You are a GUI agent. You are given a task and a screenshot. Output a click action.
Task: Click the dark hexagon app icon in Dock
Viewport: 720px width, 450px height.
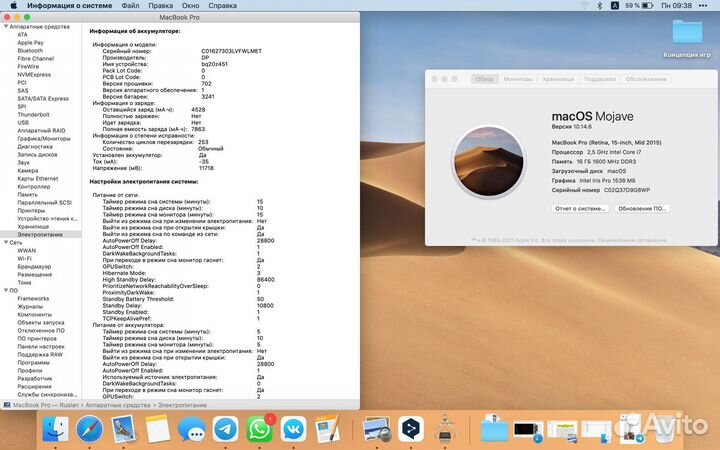[411, 429]
